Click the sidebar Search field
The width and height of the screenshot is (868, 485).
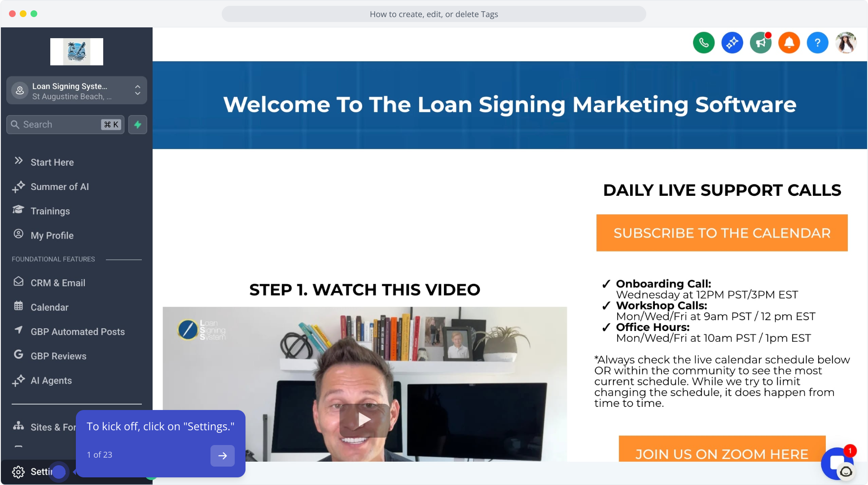pyautogui.click(x=65, y=124)
